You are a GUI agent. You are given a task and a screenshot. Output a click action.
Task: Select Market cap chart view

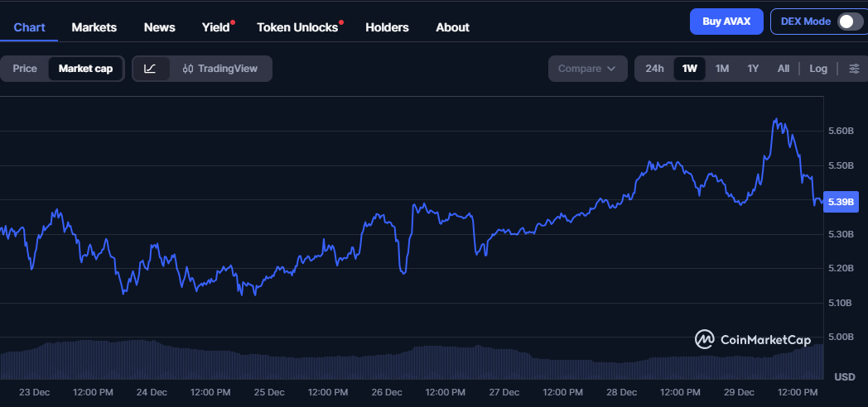[x=85, y=69]
